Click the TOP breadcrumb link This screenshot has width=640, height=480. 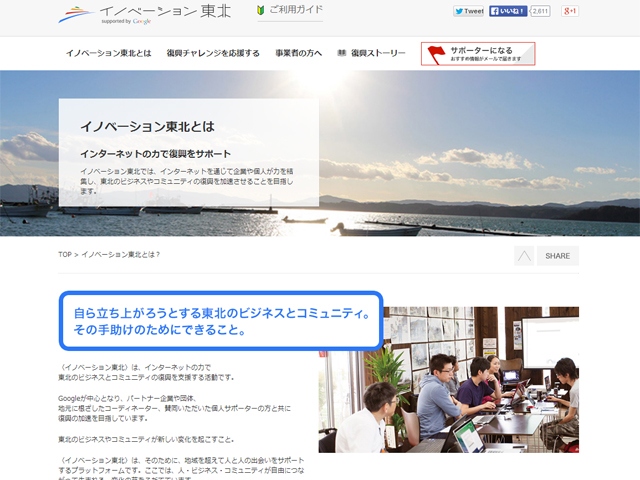tap(65, 255)
